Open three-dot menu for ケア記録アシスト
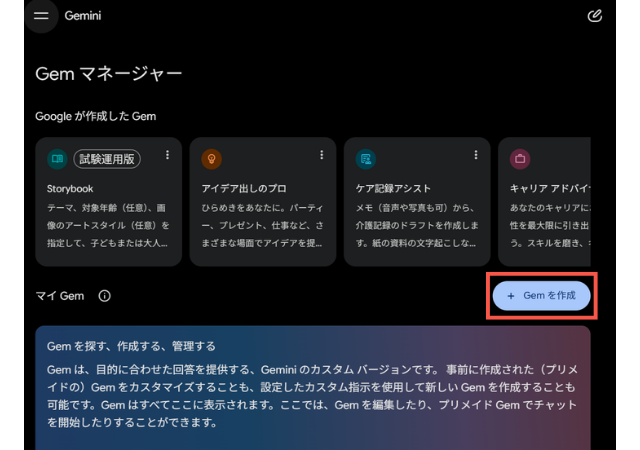640x450 pixels. coord(476,155)
